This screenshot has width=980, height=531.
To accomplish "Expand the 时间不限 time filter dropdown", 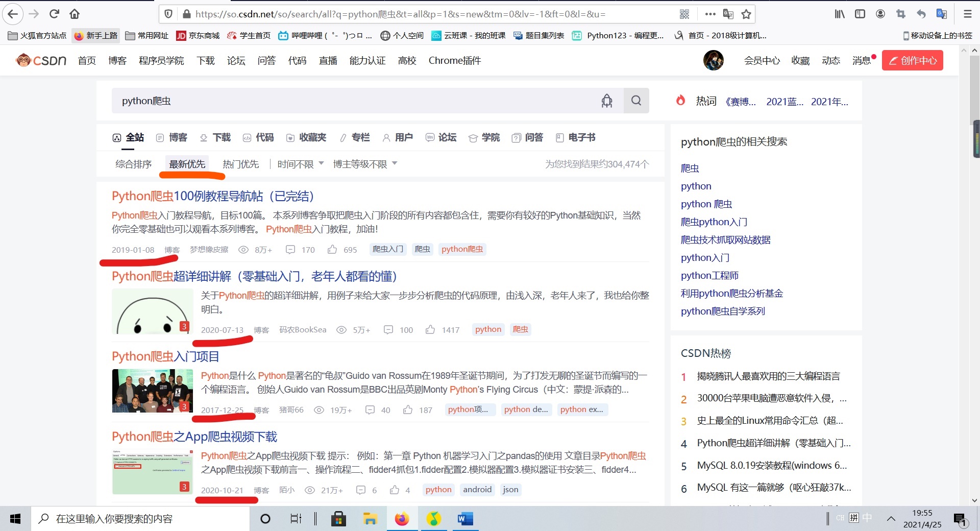I will [x=301, y=164].
